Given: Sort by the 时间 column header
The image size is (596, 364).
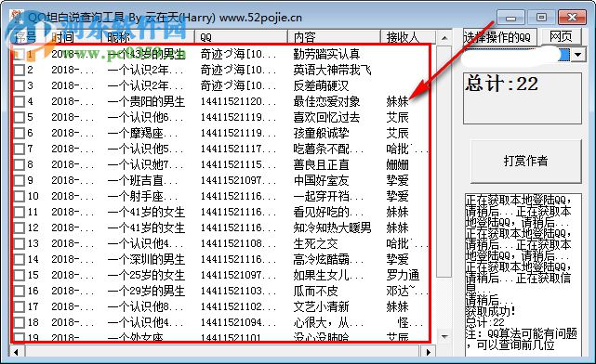Looking at the screenshot, I should [73, 37].
